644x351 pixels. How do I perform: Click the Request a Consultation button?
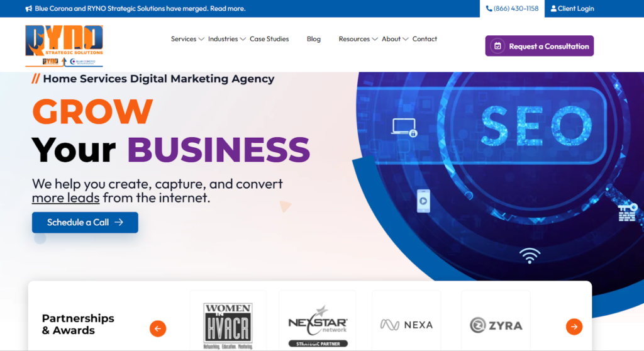[x=539, y=46]
